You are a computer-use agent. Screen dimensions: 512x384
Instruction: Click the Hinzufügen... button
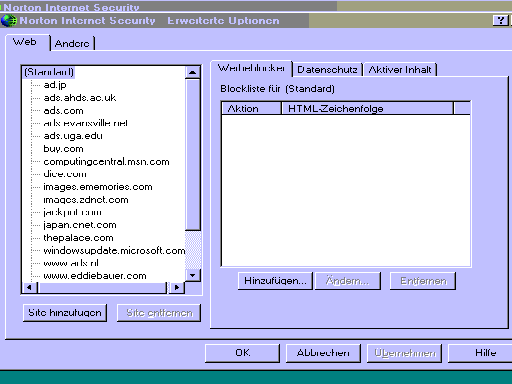click(x=275, y=281)
